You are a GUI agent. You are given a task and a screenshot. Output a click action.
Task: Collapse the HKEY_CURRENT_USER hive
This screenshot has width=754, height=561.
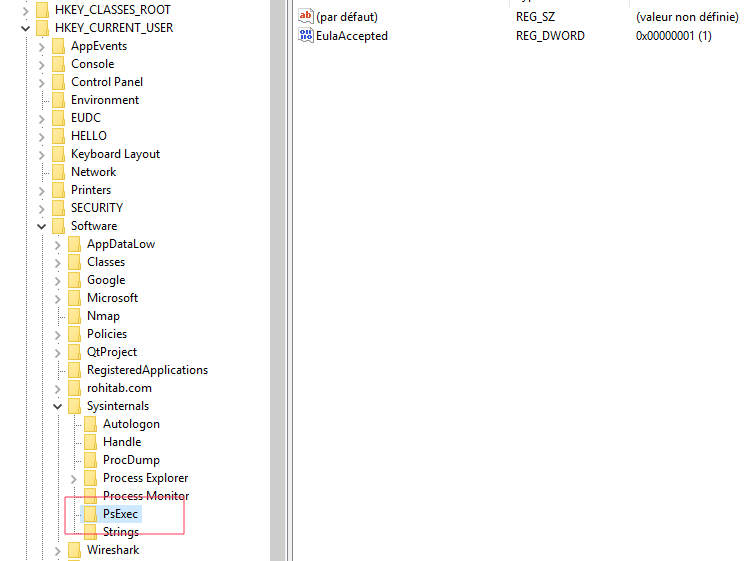[25, 28]
